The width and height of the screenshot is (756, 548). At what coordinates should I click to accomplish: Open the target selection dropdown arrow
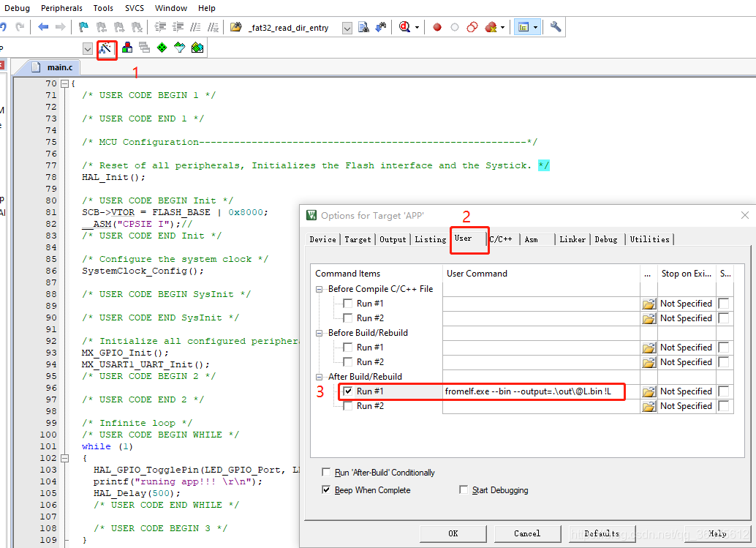tap(87, 48)
